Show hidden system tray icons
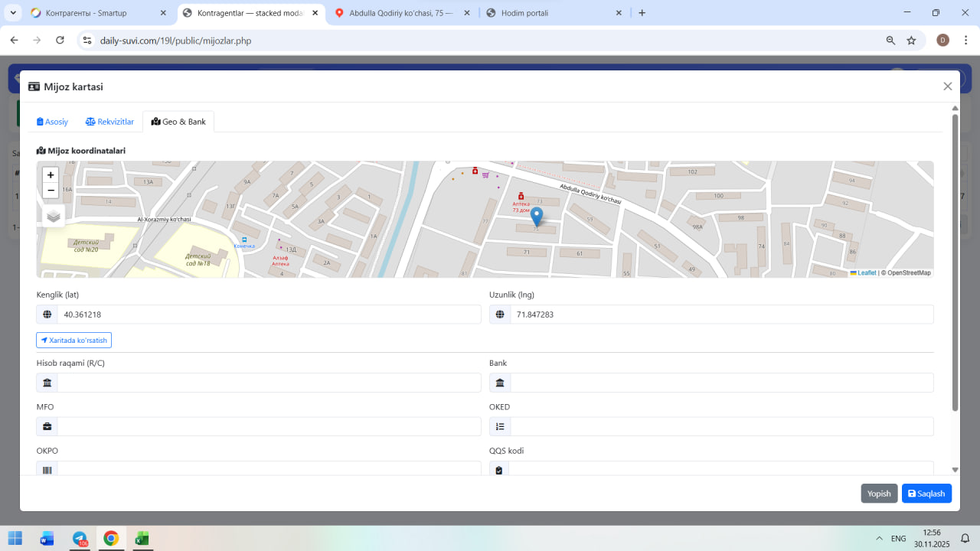Image resolution: width=980 pixels, height=551 pixels. (x=879, y=539)
